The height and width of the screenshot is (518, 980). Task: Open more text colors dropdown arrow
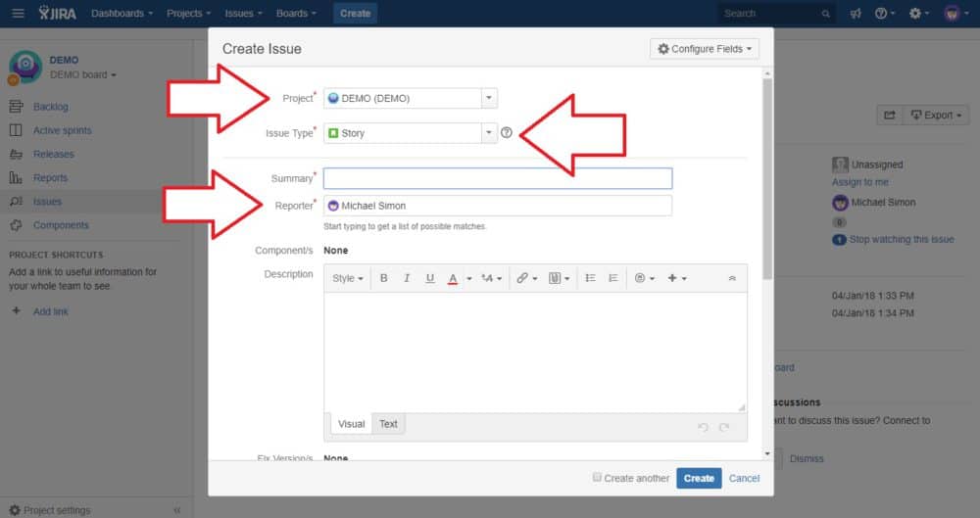468,279
